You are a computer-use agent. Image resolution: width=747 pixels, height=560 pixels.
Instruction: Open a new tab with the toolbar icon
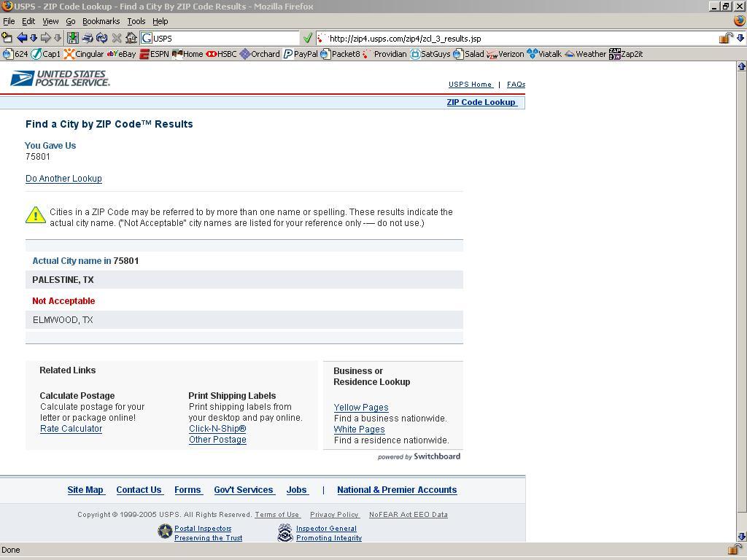[x=7, y=38]
